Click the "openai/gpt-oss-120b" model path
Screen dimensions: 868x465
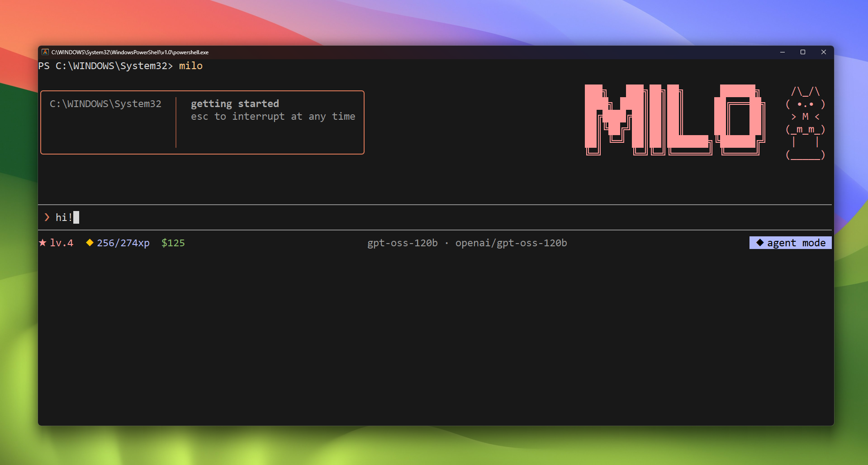(x=511, y=243)
